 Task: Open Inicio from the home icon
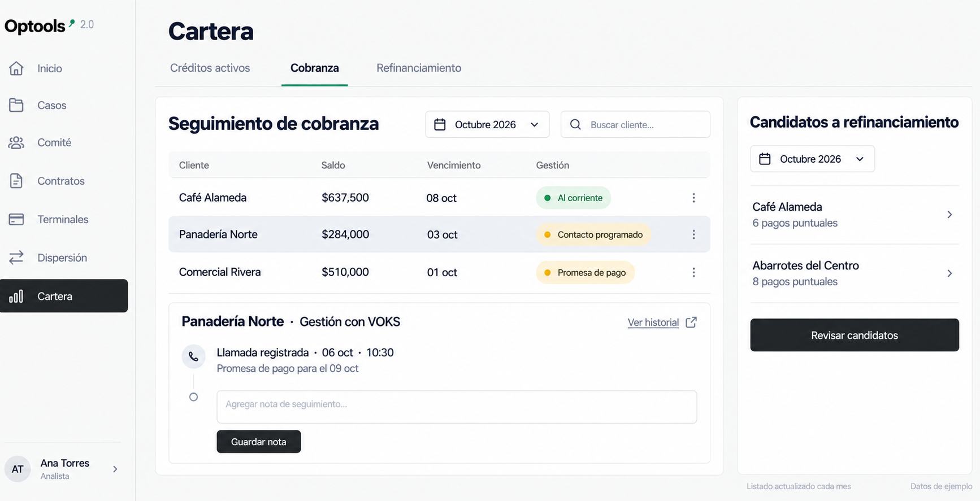tap(16, 68)
